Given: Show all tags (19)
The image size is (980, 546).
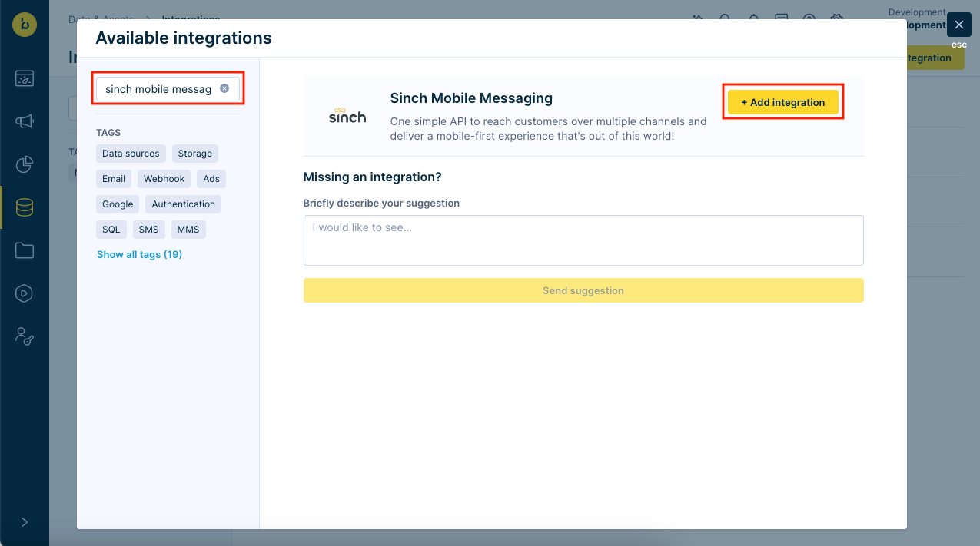Looking at the screenshot, I should pyautogui.click(x=139, y=254).
